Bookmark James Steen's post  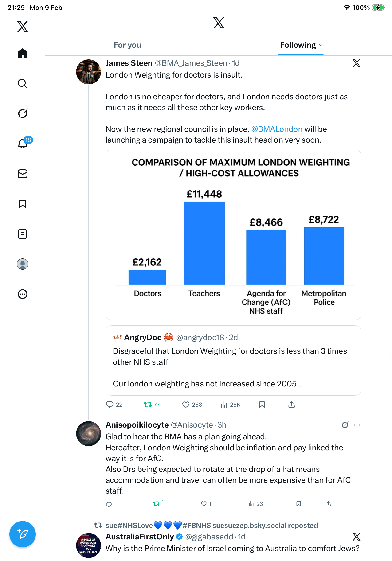click(x=262, y=405)
